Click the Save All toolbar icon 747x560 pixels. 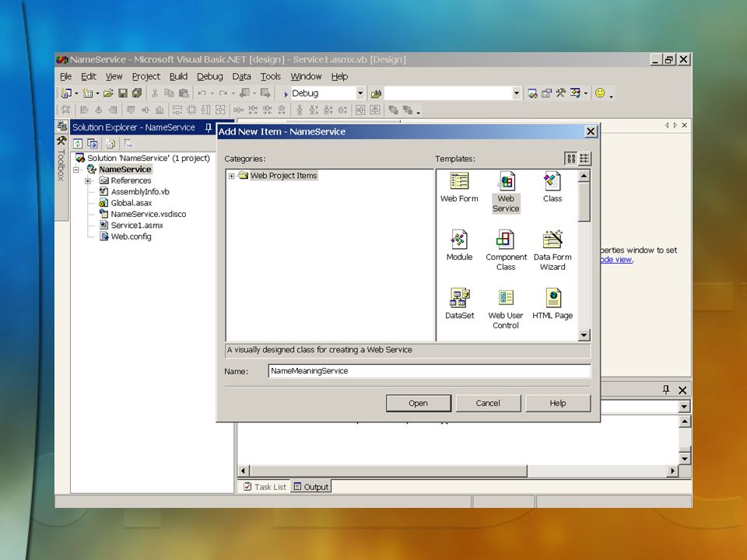pyautogui.click(x=137, y=93)
